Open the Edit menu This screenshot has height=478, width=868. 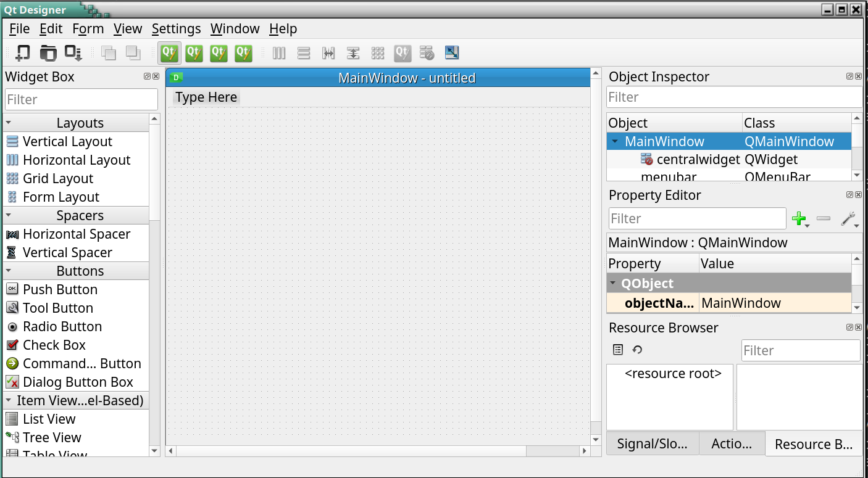51,28
